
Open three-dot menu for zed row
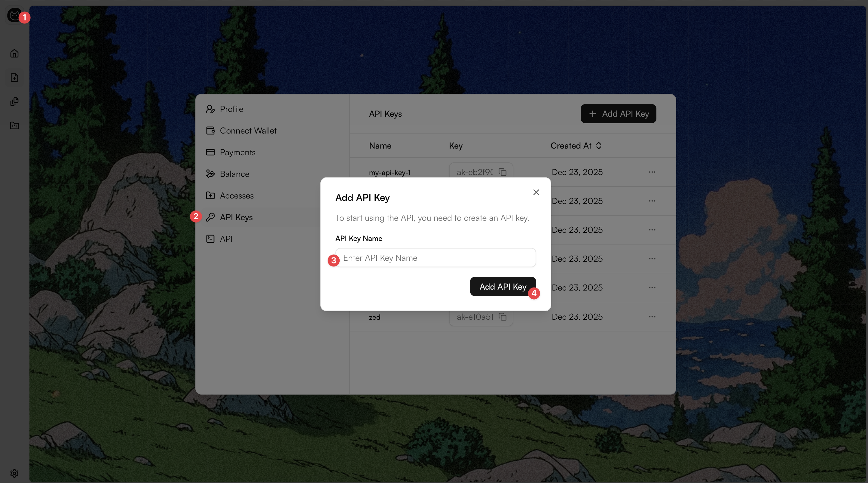coord(652,317)
